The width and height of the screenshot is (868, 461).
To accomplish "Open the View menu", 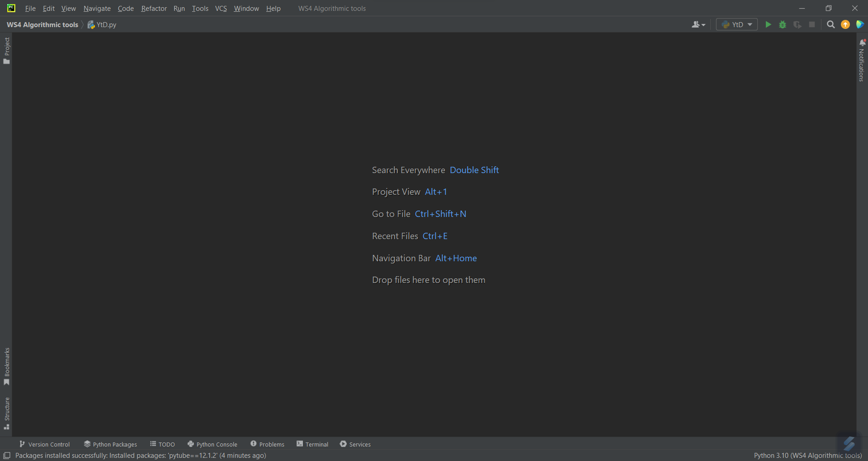I will tap(69, 9).
